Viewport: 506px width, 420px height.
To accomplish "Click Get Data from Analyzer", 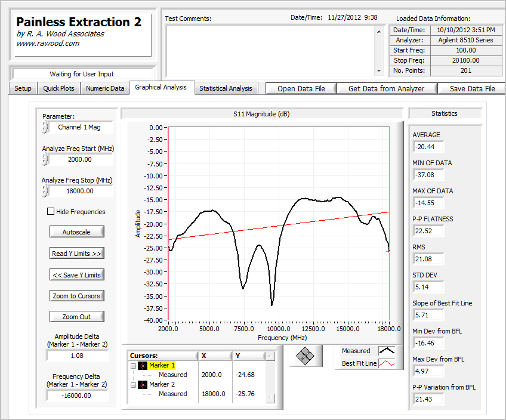I will coord(387,89).
